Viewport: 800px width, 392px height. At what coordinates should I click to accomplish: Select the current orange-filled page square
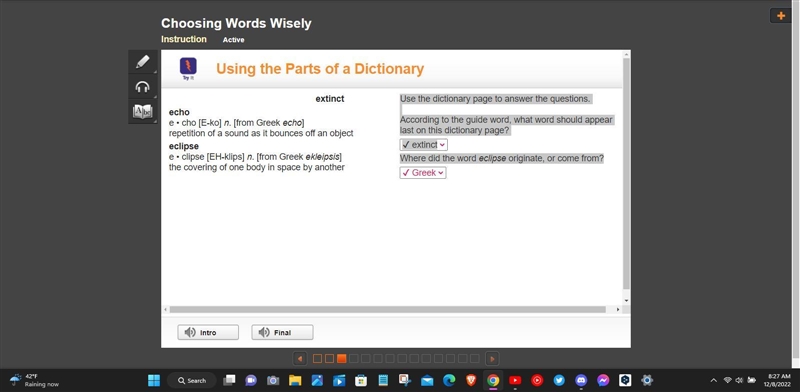click(x=342, y=359)
